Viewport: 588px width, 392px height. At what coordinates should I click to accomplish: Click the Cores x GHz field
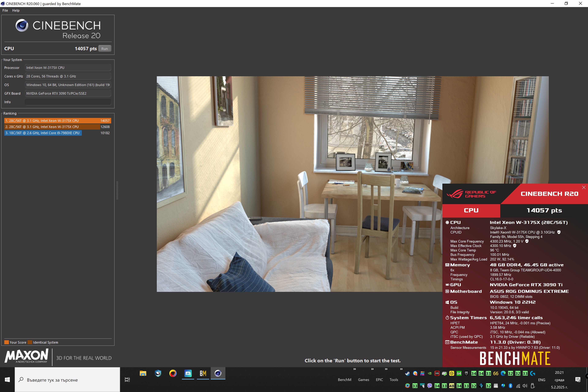[x=68, y=76]
